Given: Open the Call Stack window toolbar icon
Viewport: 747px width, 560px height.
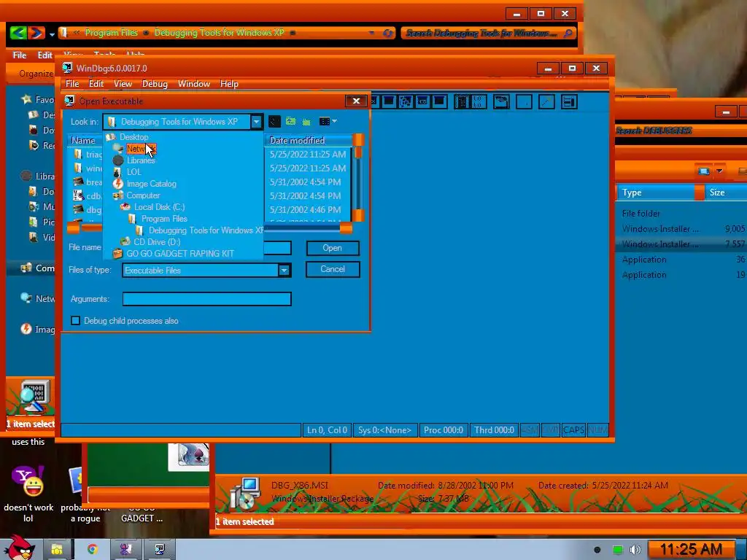Looking at the screenshot, I should [406, 101].
